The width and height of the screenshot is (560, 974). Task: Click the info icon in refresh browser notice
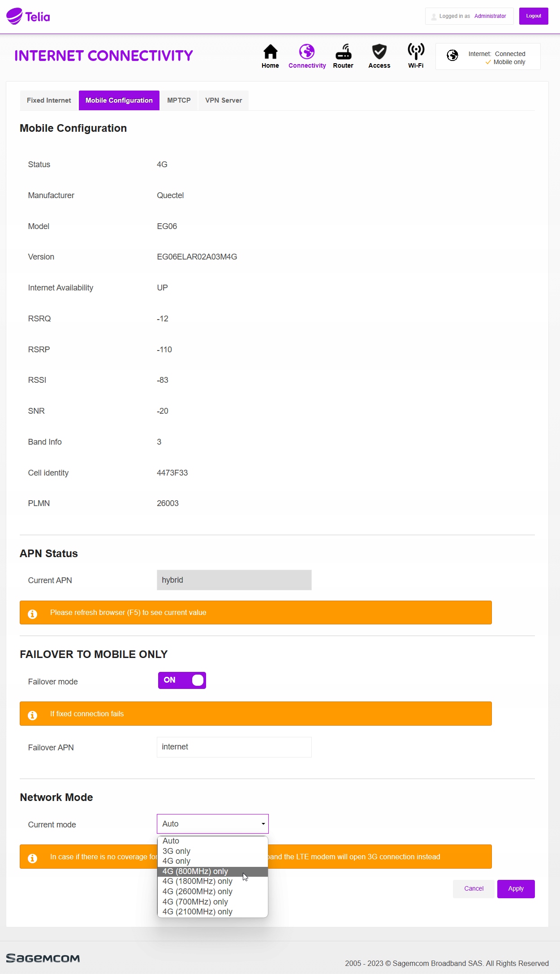point(33,614)
